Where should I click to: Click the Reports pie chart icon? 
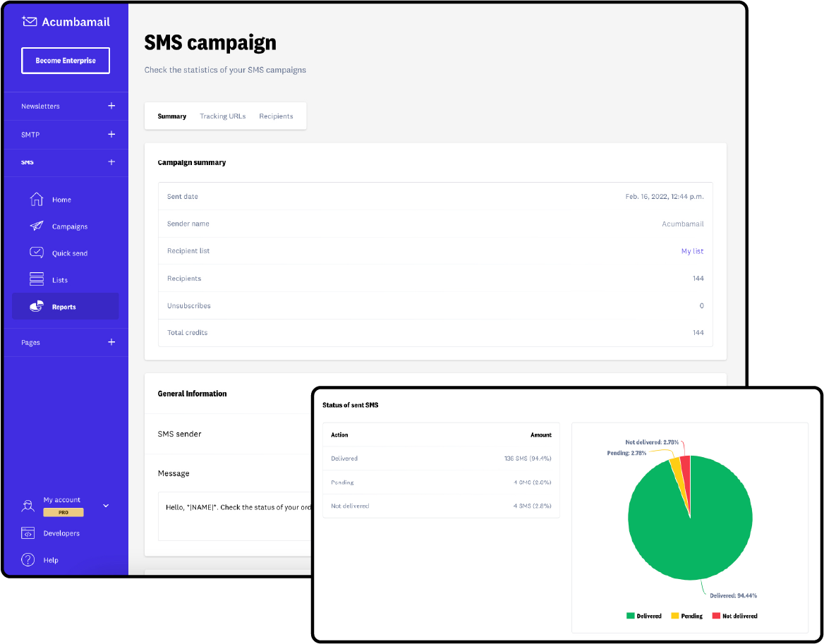pyautogui.click(x=37, y=307)
